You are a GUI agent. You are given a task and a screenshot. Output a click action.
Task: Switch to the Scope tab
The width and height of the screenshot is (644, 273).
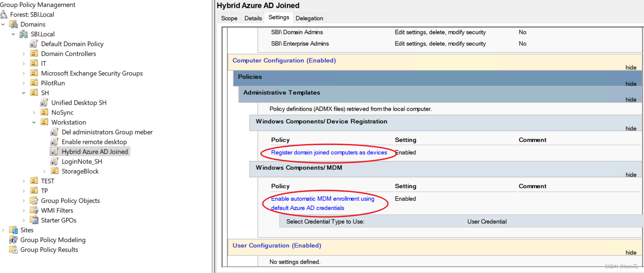tap(229, 18)
